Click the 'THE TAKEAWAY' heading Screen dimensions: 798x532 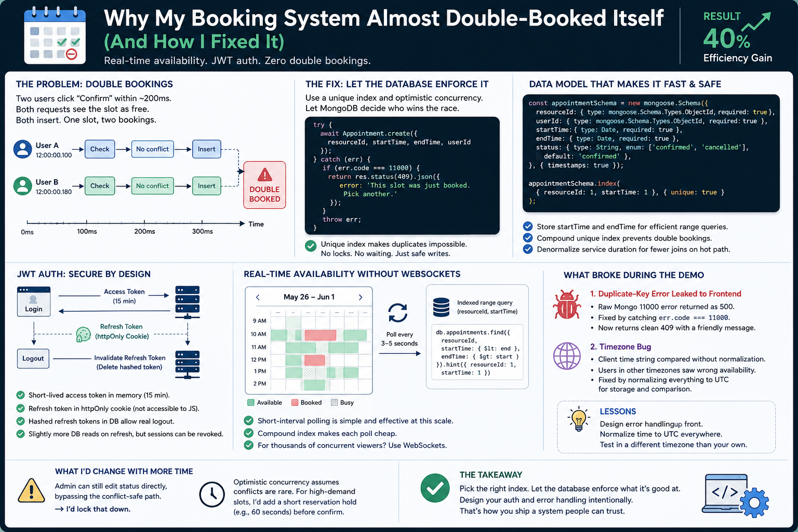pyautogui.click(x=491, y=475)
